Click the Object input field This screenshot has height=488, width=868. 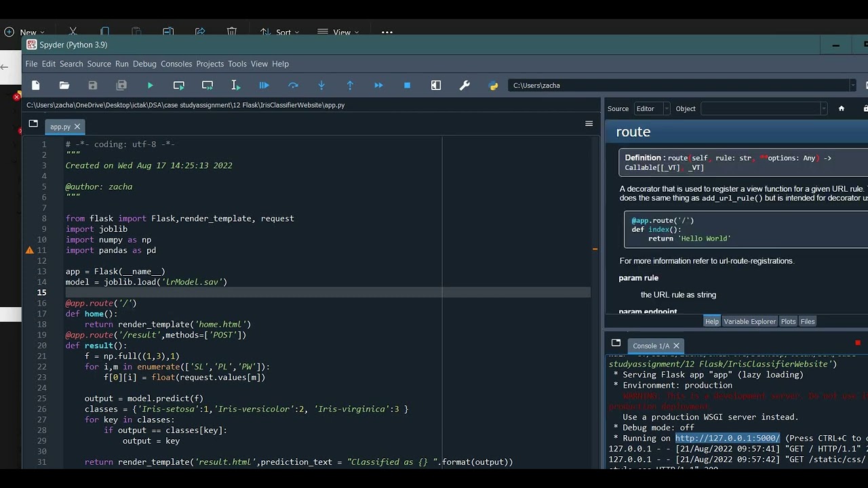coord(760,108)
